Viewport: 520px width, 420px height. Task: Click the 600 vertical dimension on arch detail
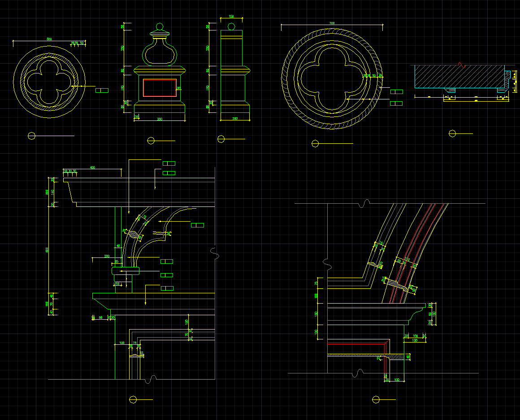pyautogui.click(x=48, y=249)
